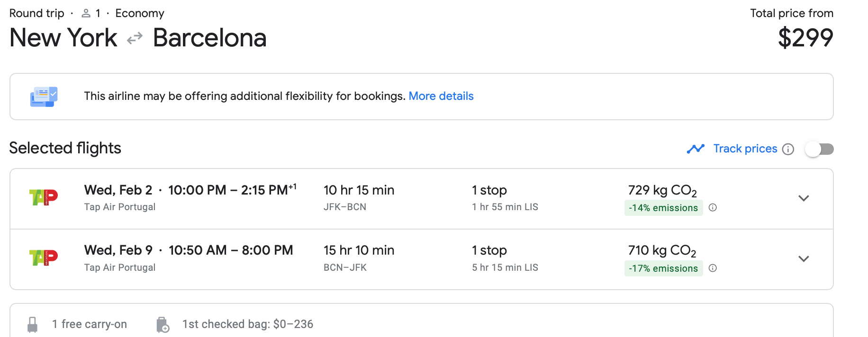Click the Track prices chart icon

point(696,149)
